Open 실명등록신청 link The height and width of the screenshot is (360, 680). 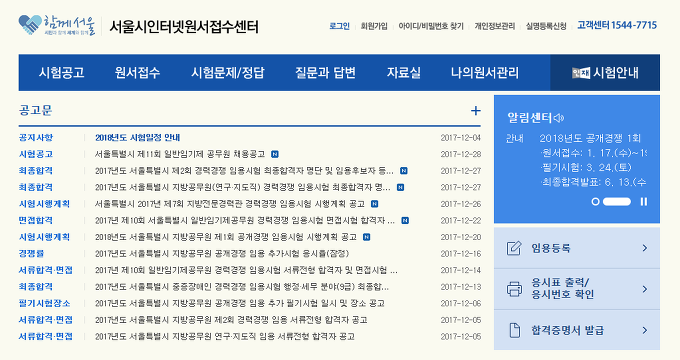click(546, 26)
